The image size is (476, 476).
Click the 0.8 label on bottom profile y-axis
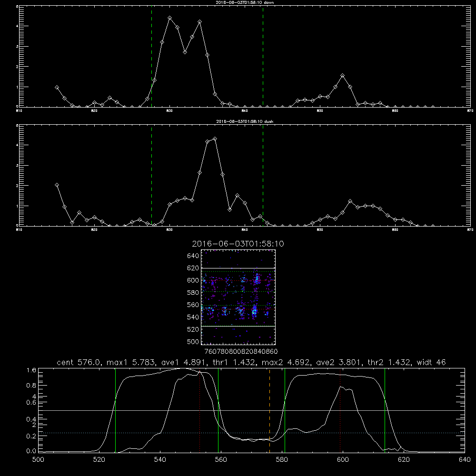pyautogui.click(x=31, y=386)
